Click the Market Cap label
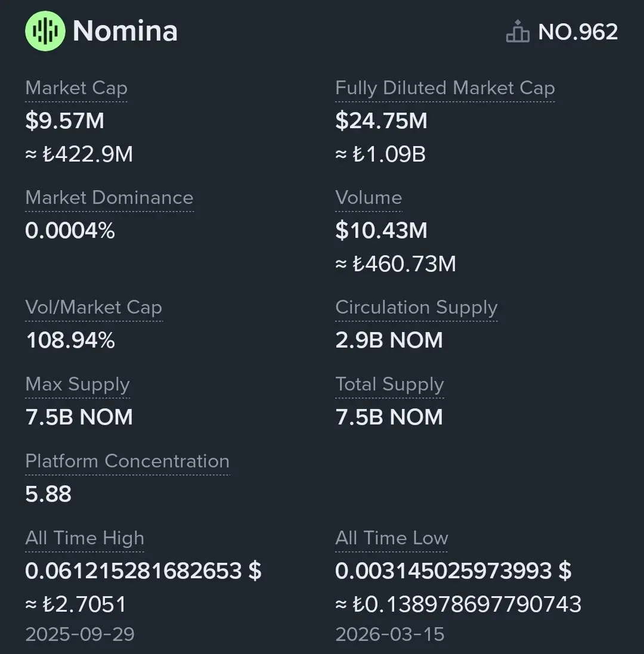Viewport: 644px width, 654px height. click(x=76, y=88)
